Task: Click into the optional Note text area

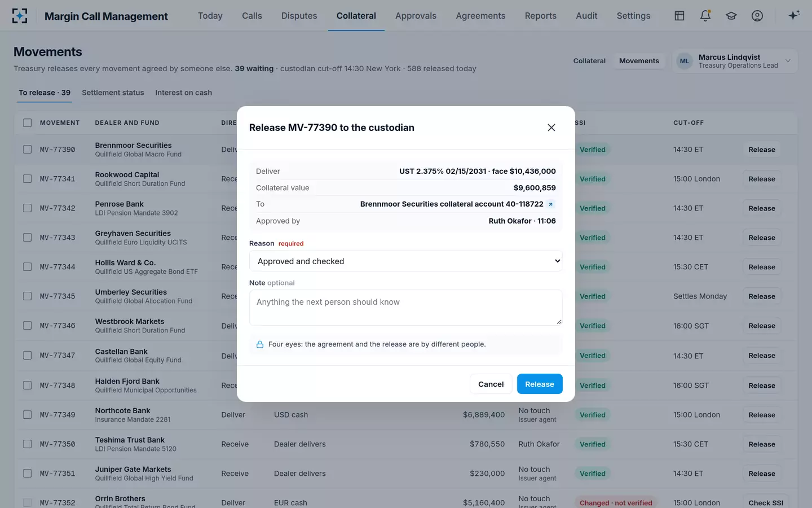Action: click(406, 308)
